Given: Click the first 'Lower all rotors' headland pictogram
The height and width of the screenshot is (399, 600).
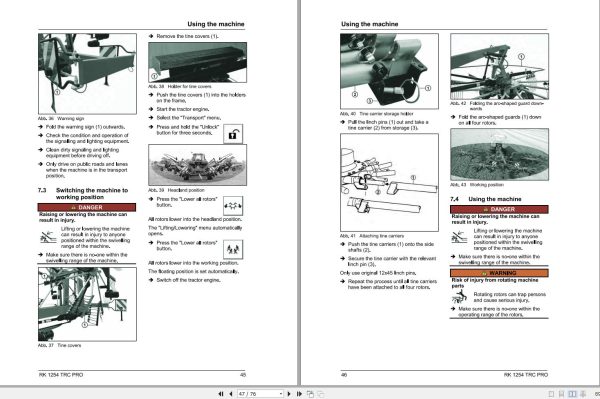Looking at the screenshot, I should [x=233, y=206].
